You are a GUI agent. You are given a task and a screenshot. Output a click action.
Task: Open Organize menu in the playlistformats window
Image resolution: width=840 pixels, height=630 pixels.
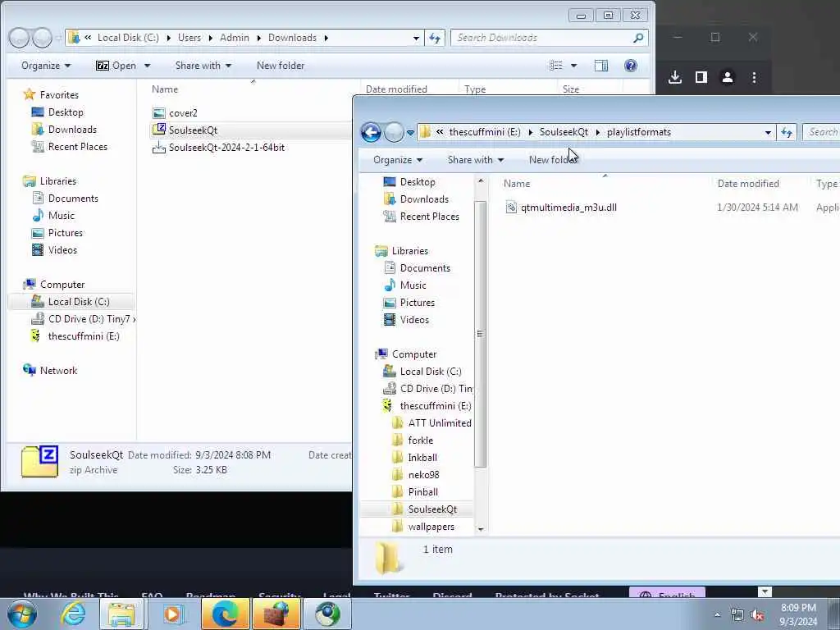point(398,160)
